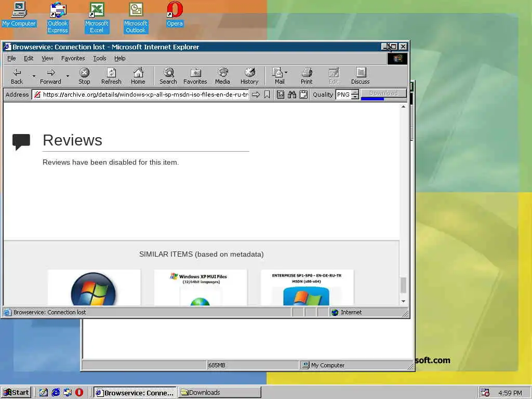Expand the Mail button dropdown arrow
532x399 pixels.
point(286,72)
